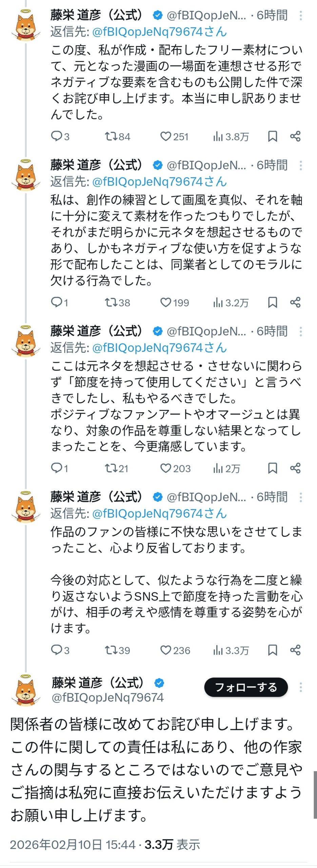Open replies on the tweet with 38 reposts
This screenshot has height=868, width=317.
pos(56,302)
